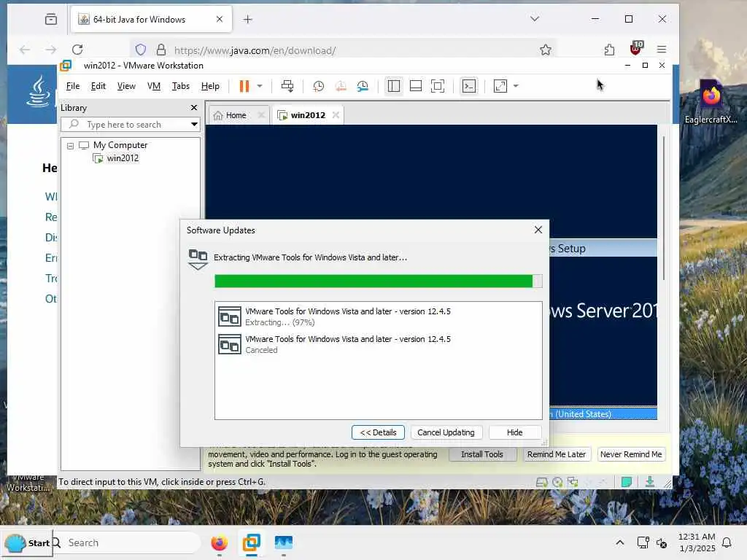Reload the Java page in Firefox
The width and height of the screenshot is (747, 560).
tap(77, 50)
